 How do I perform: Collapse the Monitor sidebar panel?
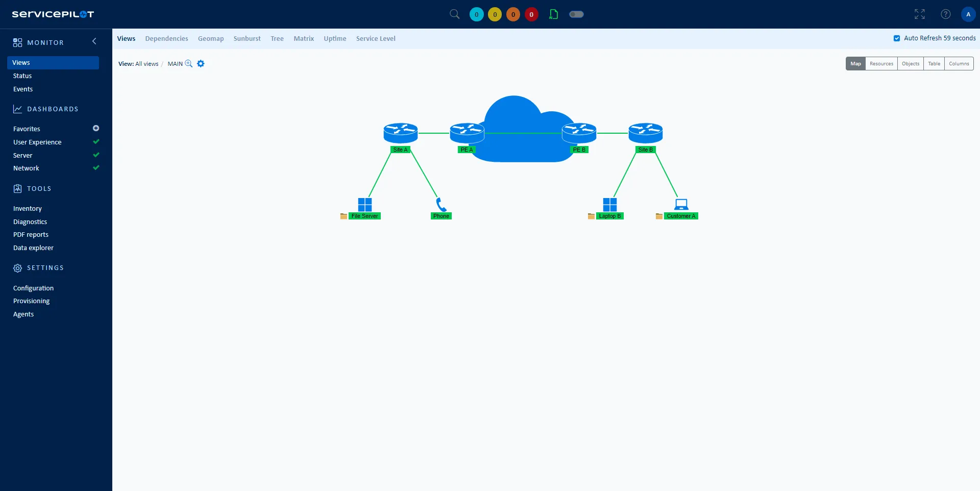click(x=94, y=41)
